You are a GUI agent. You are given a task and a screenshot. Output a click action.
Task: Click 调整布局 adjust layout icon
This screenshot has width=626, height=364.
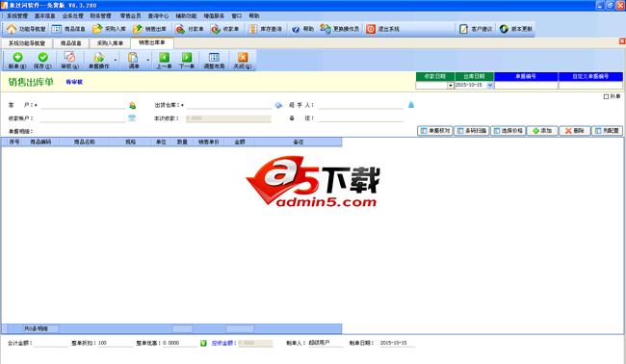(x=214, y=57)
